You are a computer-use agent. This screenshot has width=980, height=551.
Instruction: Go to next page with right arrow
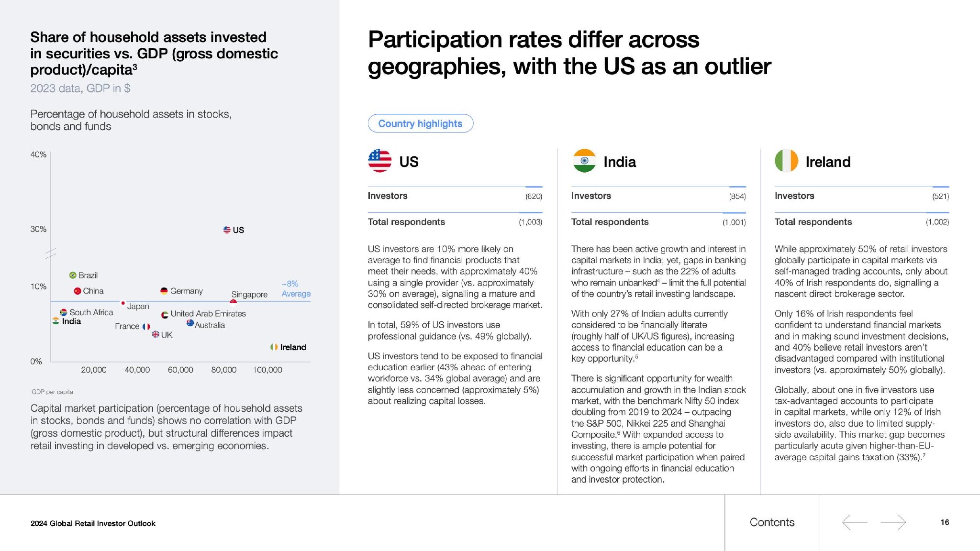pos(893,522)
